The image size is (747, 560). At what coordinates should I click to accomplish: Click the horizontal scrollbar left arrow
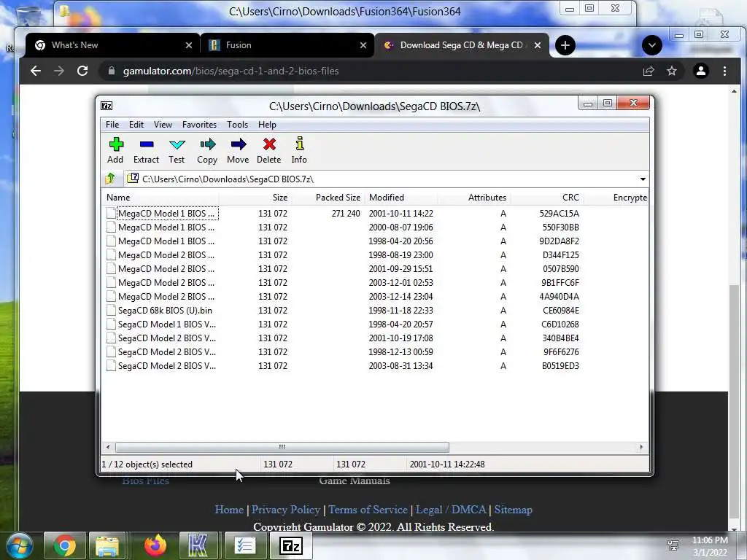[x=108, y=447]
